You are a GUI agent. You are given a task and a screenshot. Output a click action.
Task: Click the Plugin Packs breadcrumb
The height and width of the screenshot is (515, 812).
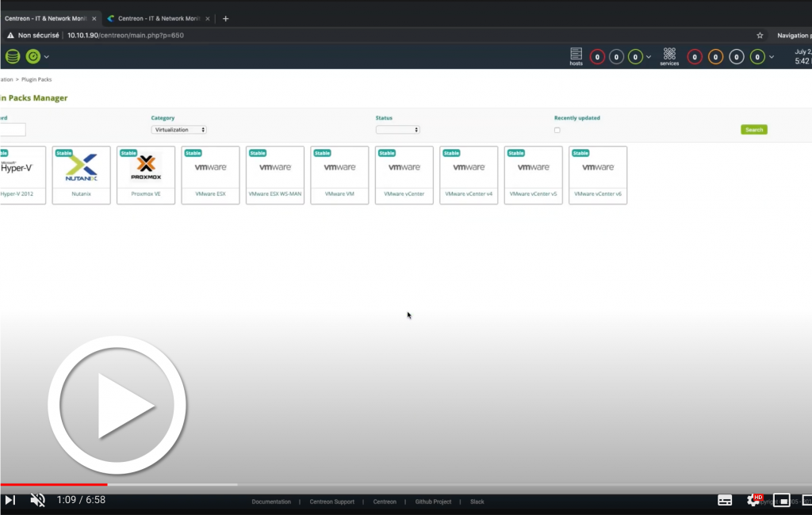click(x=36, y=80)
